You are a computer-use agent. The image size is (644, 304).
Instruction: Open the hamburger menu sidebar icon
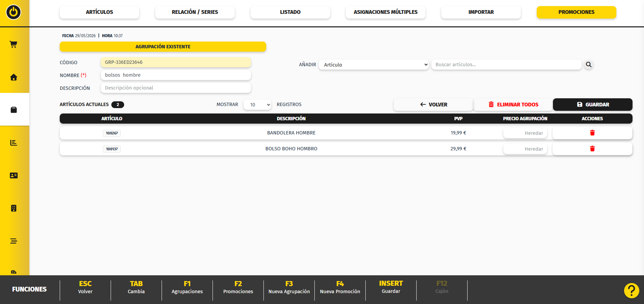(x=13, y=241)
